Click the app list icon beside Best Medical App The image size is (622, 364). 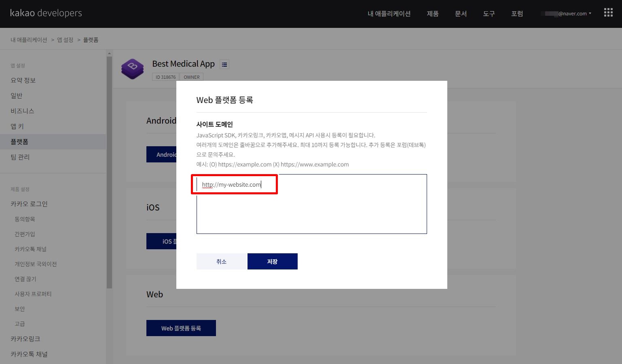[x=224, y=64]
